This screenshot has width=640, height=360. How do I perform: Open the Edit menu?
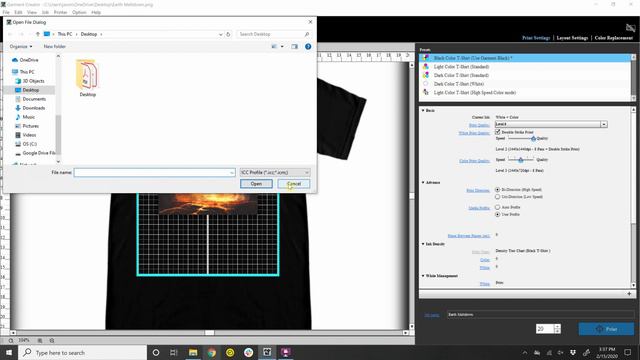click(18, 12)
